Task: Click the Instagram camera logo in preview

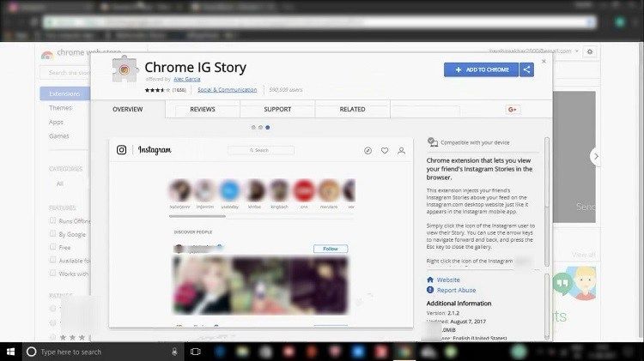Action: pos(122,150)
